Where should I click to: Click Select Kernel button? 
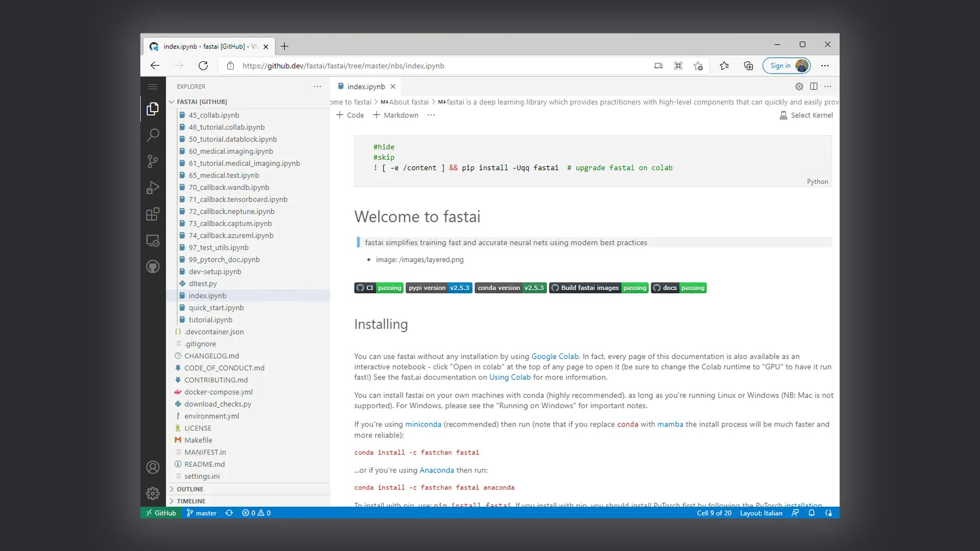[x=806, y=115]
